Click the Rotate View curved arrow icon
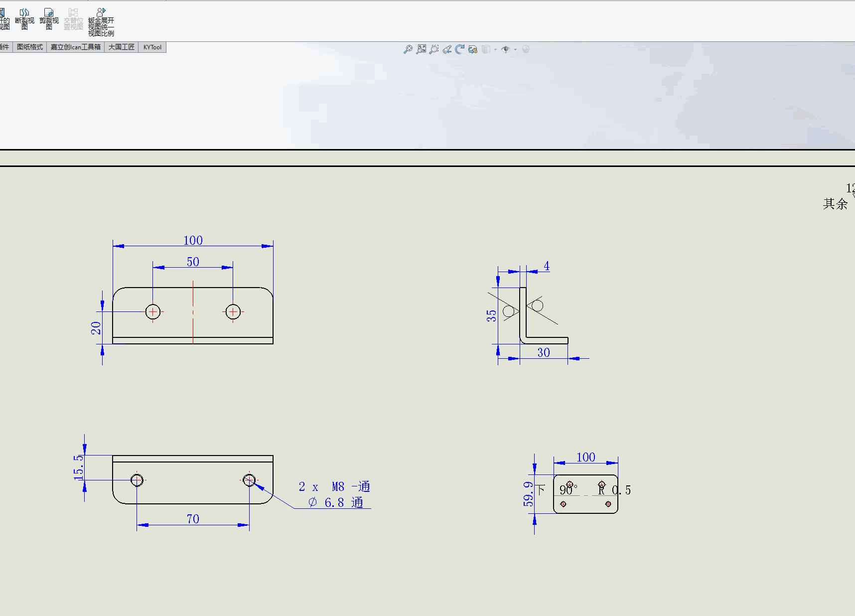Image resolution: width=855 pixels, height=616 pixels. click(459, 49)
